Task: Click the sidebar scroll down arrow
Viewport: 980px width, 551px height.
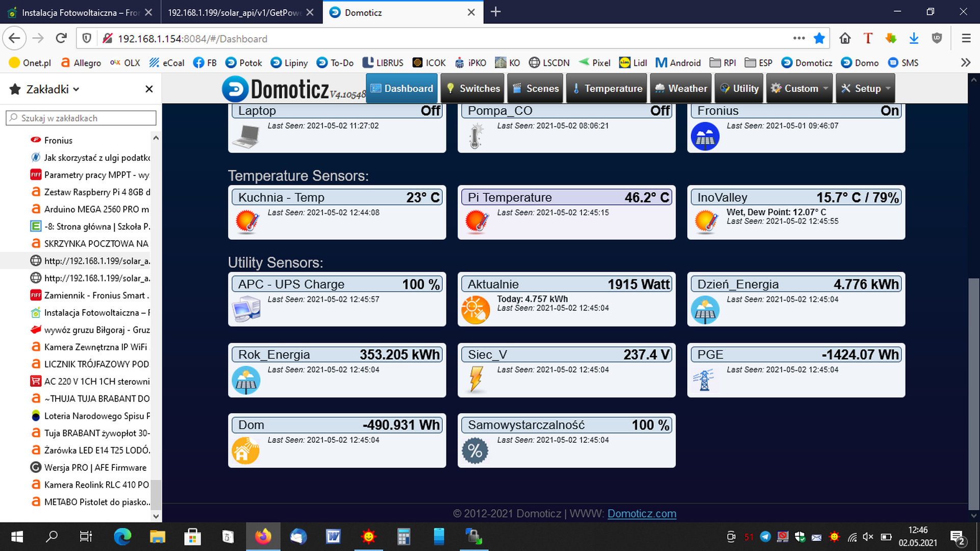Action: click(x=156, y=516)
